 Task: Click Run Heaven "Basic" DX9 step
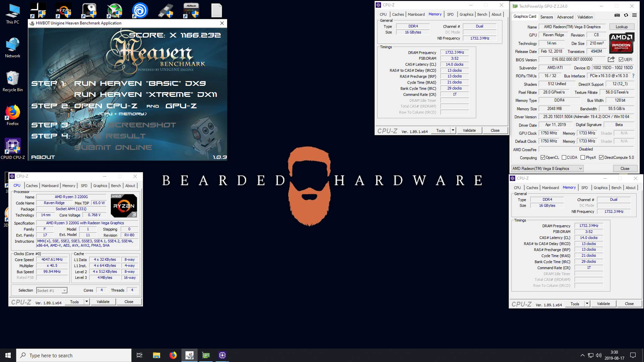pos(140,83)
